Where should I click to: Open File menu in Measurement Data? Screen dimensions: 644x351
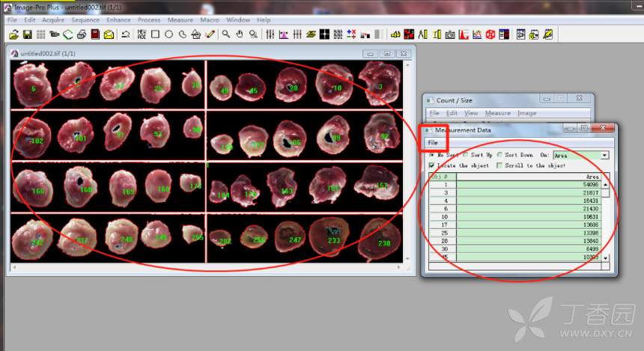433,142
